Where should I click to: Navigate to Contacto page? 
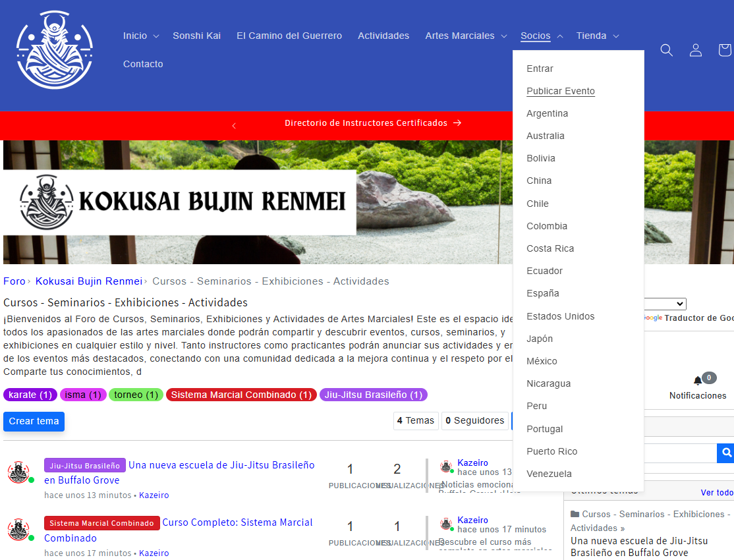coord(143,64)
